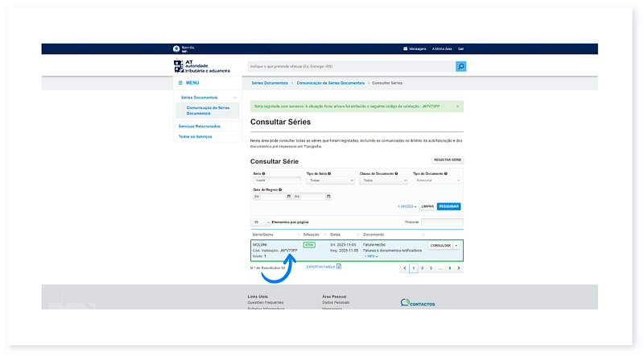This screenshot has height=357, width=644.
Task: Open the hamburger MENU icon
Action: coord(180,83)
